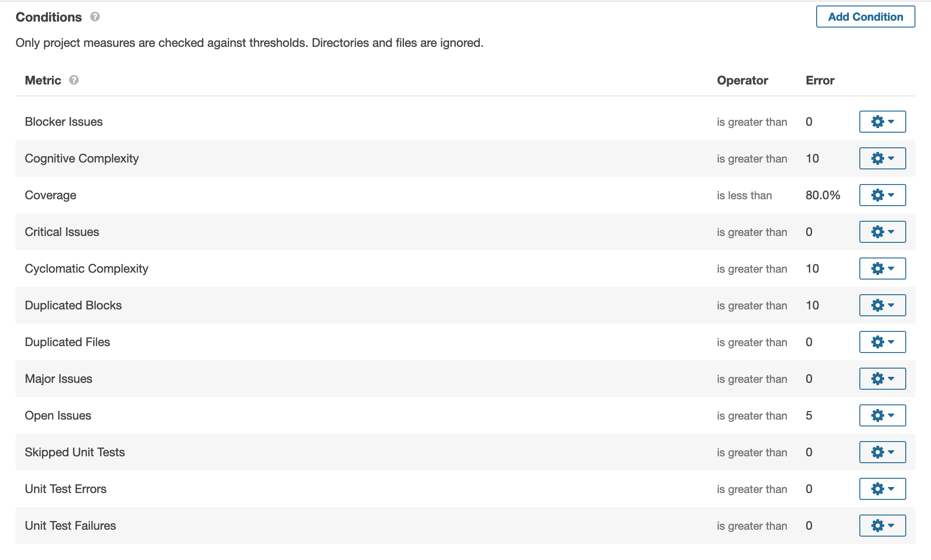The image size is (931, 560).
Task: Open gear dropdown for Coverage row
Action: (882, 195)
